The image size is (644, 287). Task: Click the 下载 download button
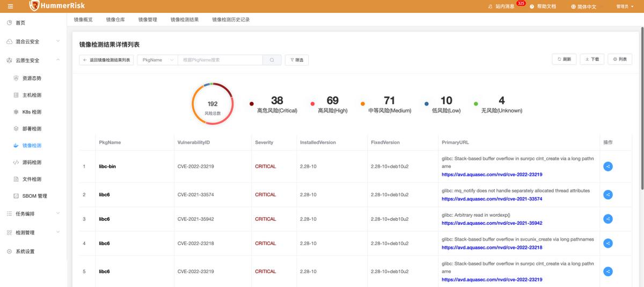592,59
